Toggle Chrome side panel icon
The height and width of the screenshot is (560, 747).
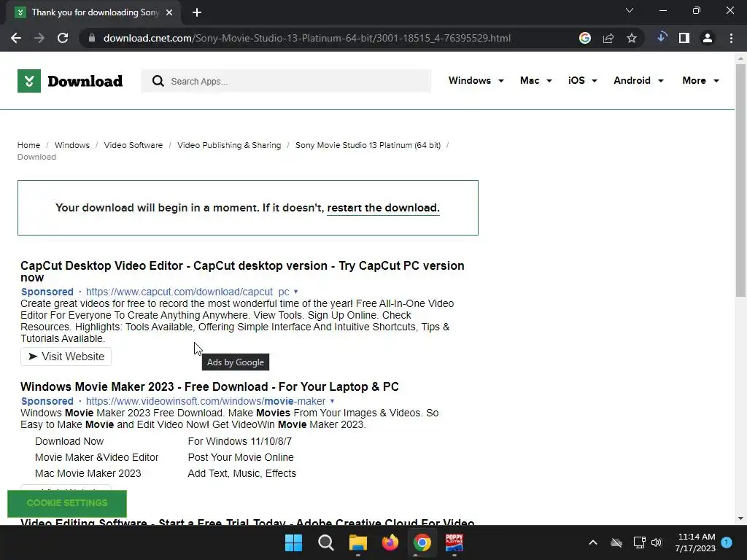point(684,38)
